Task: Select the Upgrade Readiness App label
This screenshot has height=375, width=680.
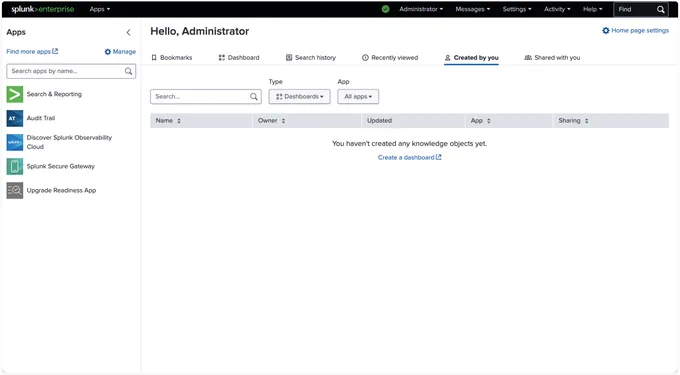Action: pyautogui.click(x=61, y=190)
